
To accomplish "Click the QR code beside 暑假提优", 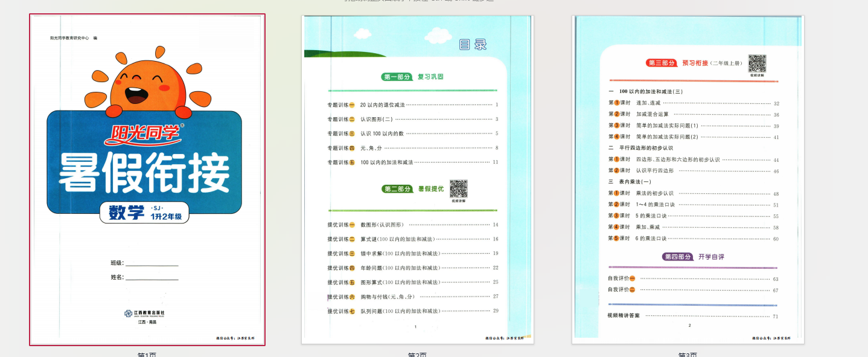I will [459, 189].
